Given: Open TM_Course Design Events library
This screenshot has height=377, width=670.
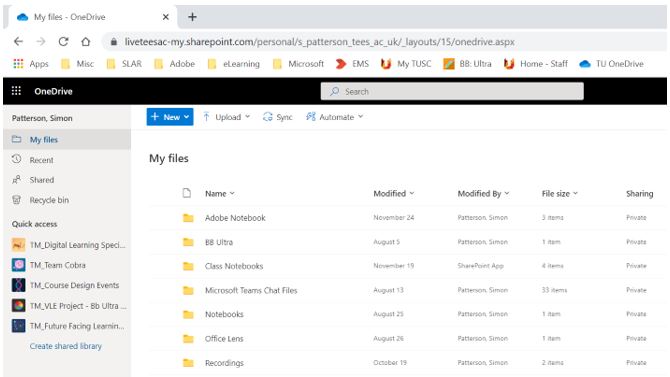Looking at the screenshot, I should [x=65, y=285].
